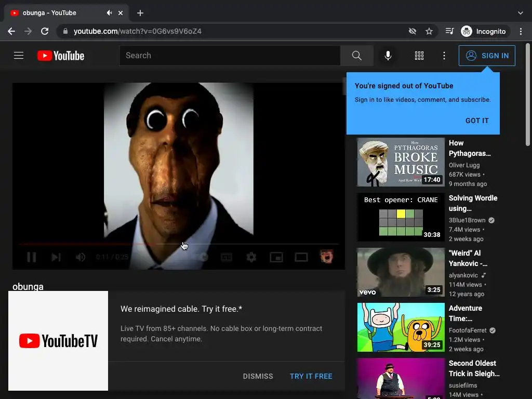
Task: Click TRY IT FREE on ad
Action: pos(311,376)
